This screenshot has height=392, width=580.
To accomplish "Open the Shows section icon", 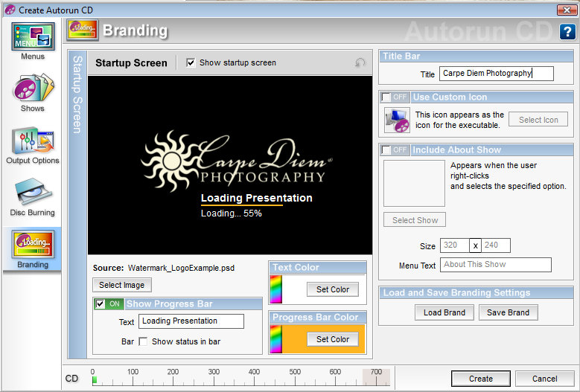I will 33,88.
